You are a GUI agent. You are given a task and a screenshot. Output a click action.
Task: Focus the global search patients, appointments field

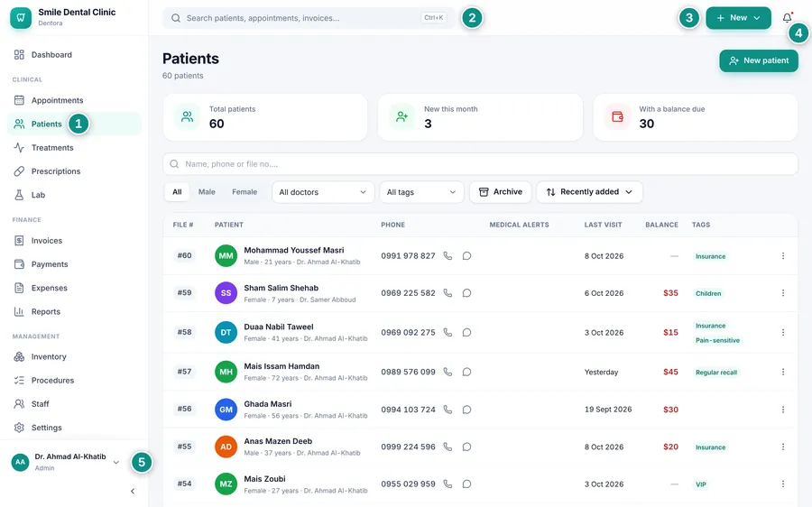click(x=309, y=18)
